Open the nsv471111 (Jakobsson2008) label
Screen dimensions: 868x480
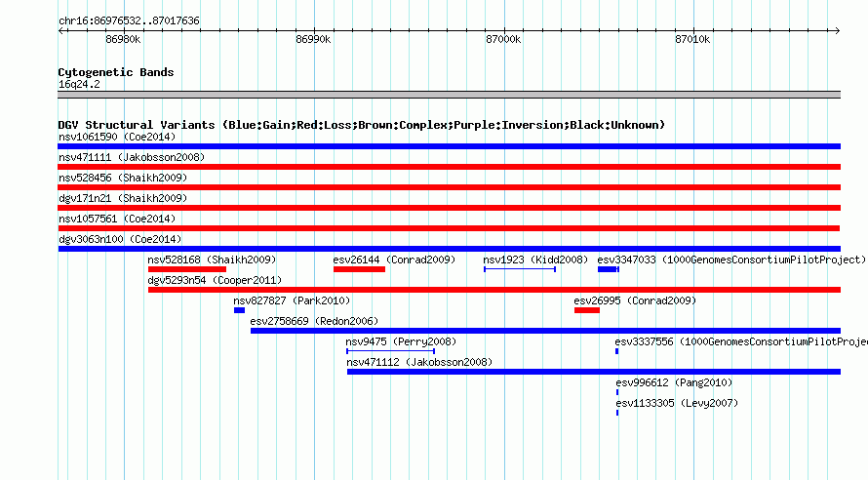click(132, 157)
